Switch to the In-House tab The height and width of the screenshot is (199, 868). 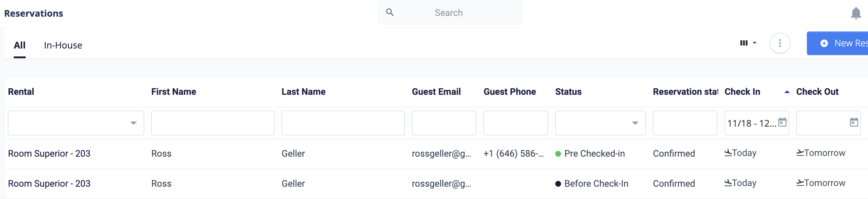coord(63,45)
